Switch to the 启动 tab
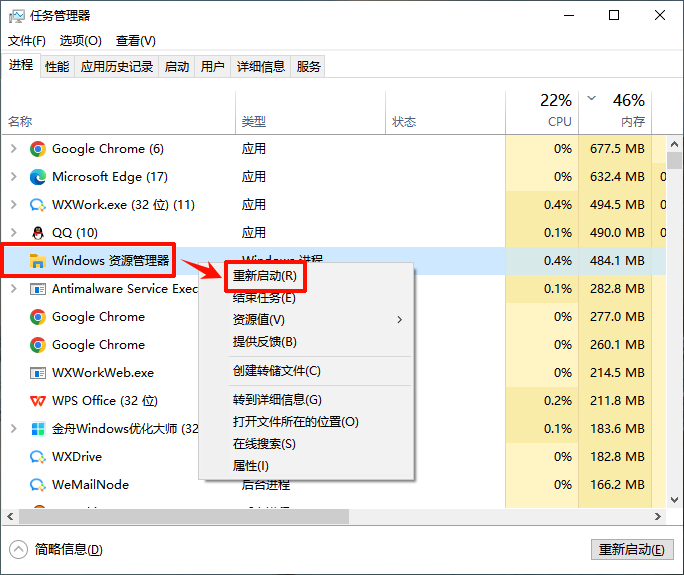The width and height of the screenshot is (684, 575). pyautogui.click(x=177, y=67)
